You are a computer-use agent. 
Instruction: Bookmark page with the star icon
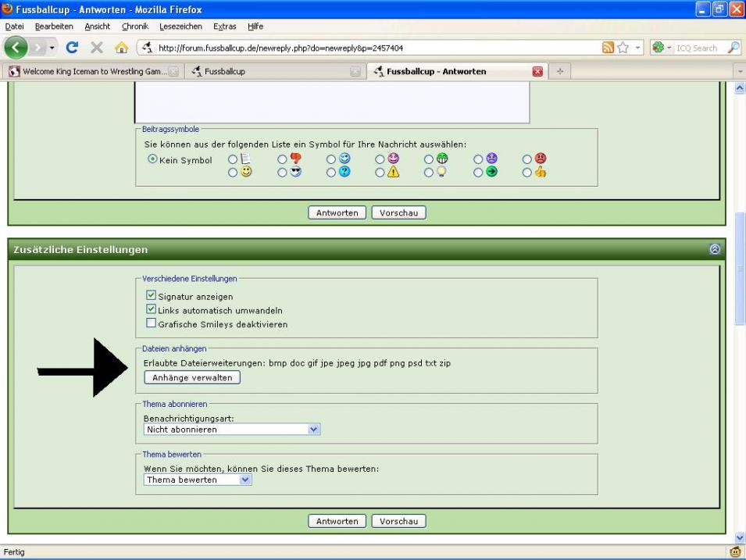[623, 48]
